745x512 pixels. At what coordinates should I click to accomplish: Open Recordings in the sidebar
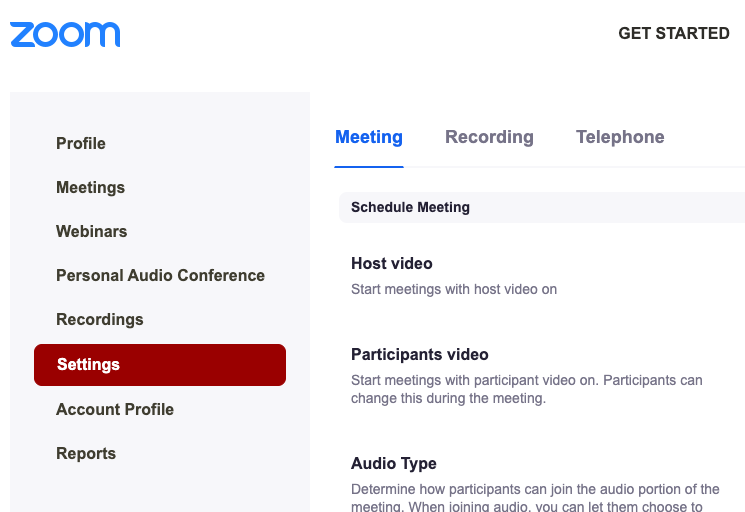coord(100,319)
